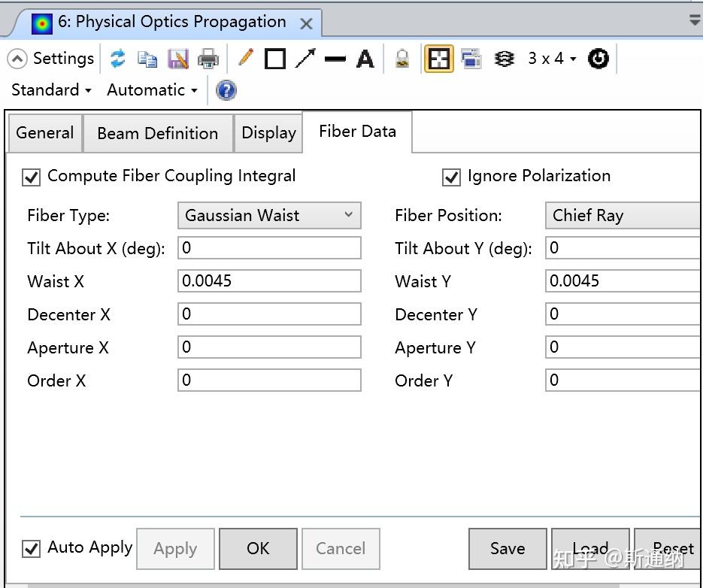The height and width of the screenshot is (588, 703).
Task: Select the rectangle drawing tool
Action: (275, 59)
